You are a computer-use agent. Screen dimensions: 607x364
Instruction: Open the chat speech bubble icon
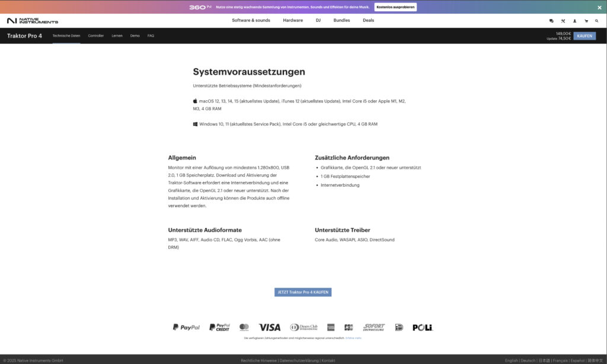[551, 21]
